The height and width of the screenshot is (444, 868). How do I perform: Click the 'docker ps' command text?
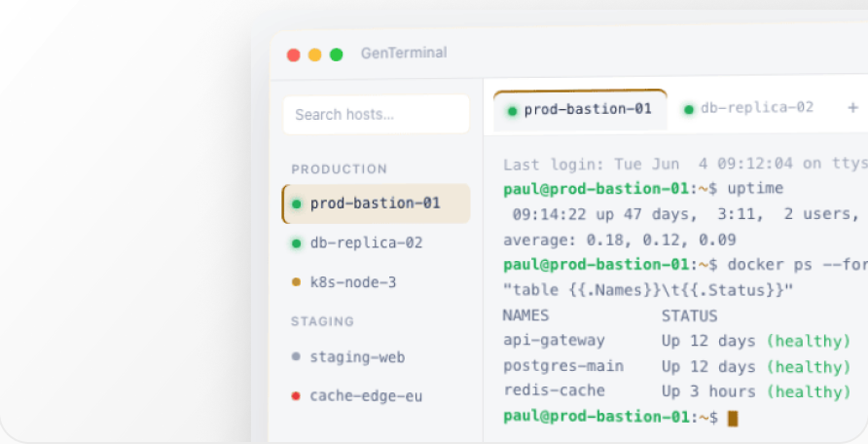(770, 265)
